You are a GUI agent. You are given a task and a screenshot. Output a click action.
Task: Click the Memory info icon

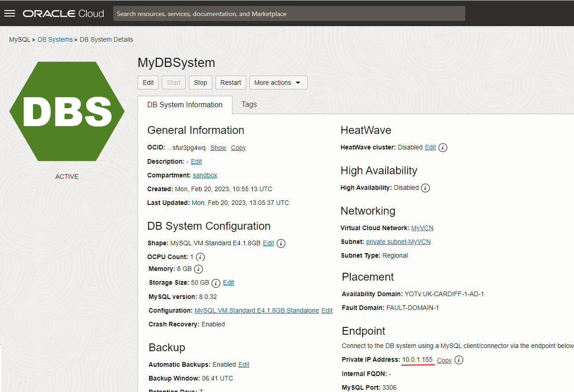199,269
